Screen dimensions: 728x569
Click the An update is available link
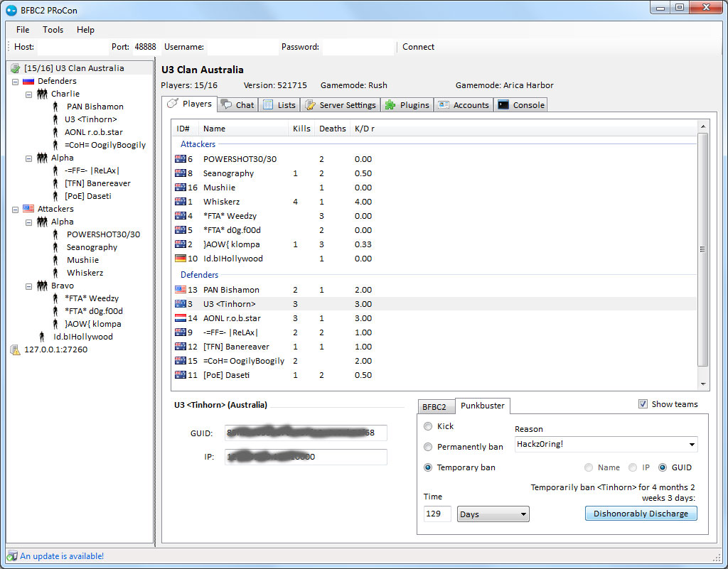62,556
